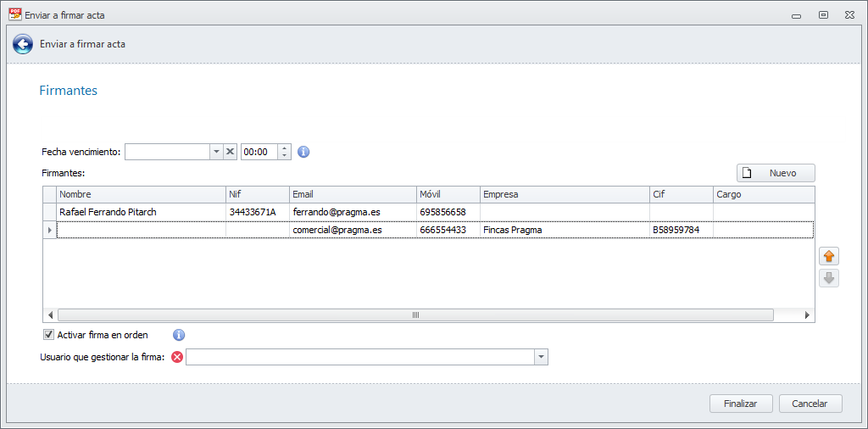Select the Rafael Ferrando Pitarch cell
This screenshot has height=429, width=868.
[x=141, y=212]
